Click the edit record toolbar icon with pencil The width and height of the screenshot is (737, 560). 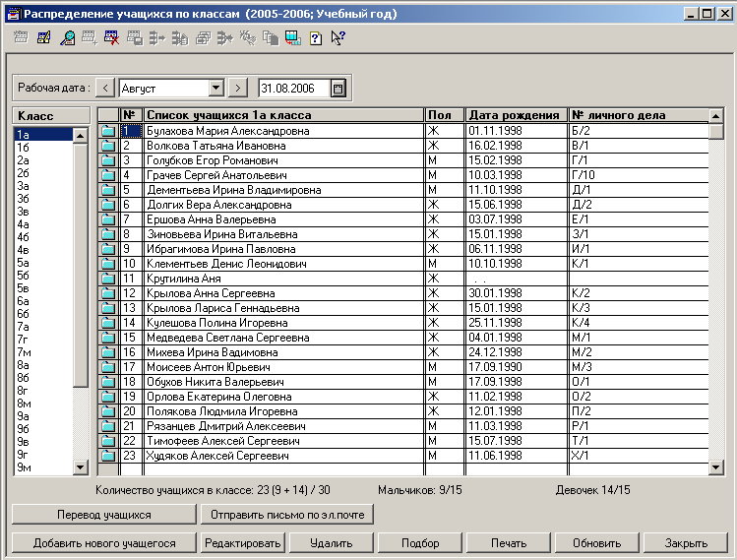(43, 39)
